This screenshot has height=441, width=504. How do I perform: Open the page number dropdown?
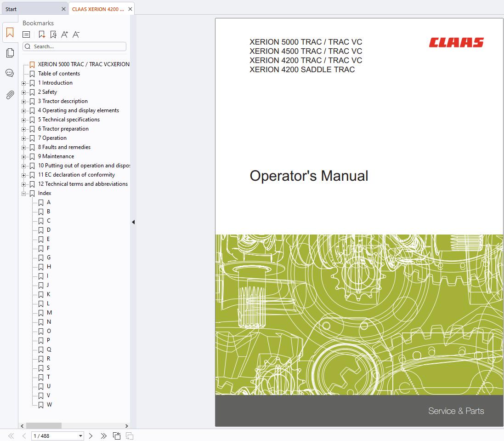click(x=80, y=436)
